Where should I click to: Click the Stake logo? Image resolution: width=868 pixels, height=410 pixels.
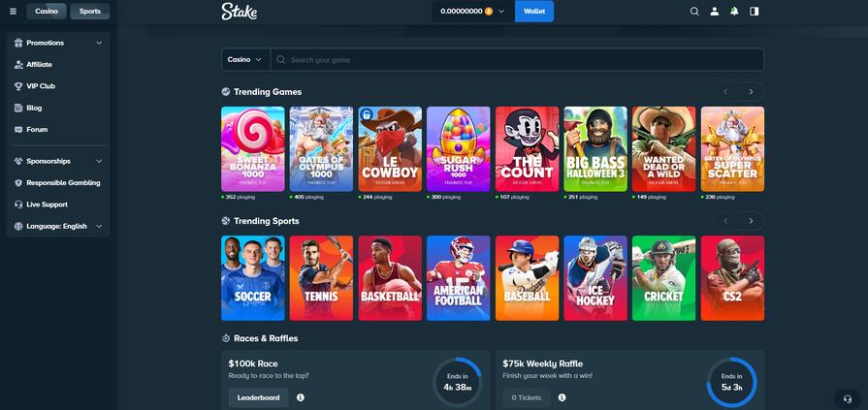click(240, 11)
